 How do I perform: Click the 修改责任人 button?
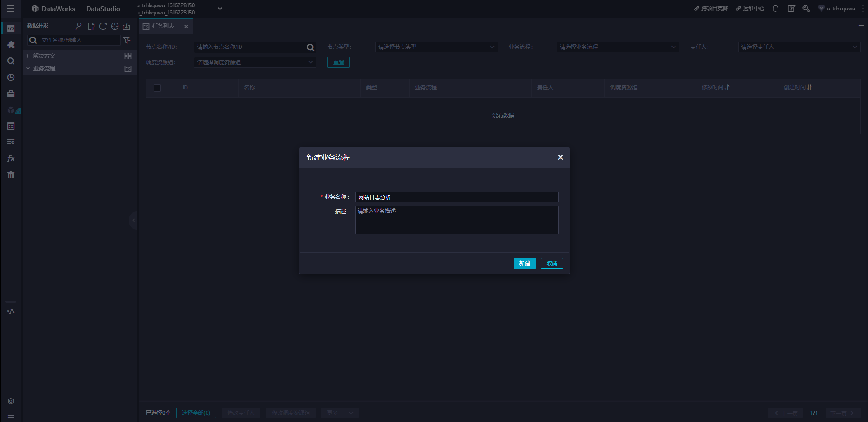(241, 413)
